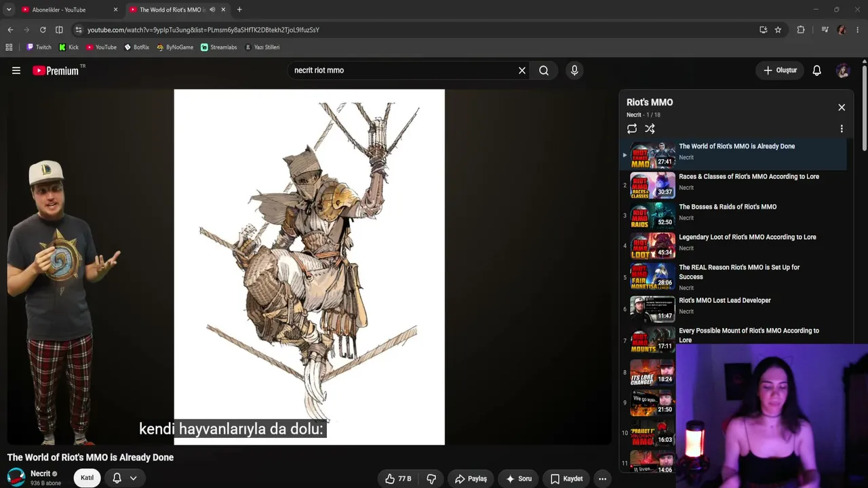The image size is (868, 488).
Task: Select the address bar URL
Action: tap(203, 30)
